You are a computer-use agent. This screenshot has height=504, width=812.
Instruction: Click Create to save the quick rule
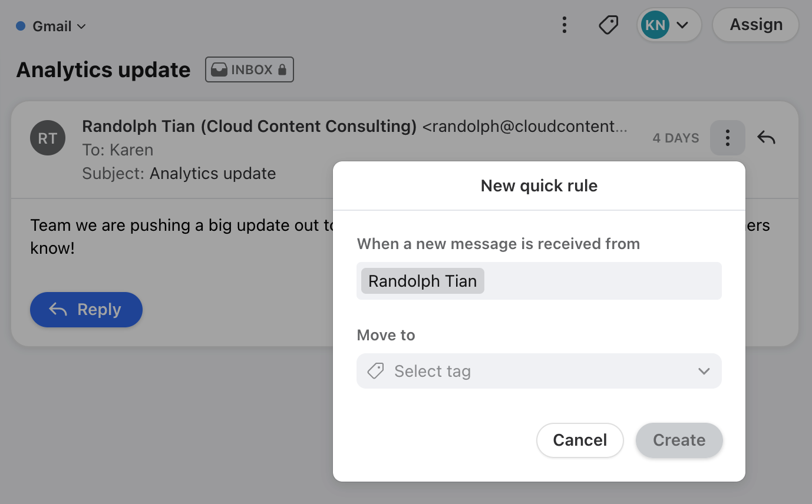[x=679, y=440]
